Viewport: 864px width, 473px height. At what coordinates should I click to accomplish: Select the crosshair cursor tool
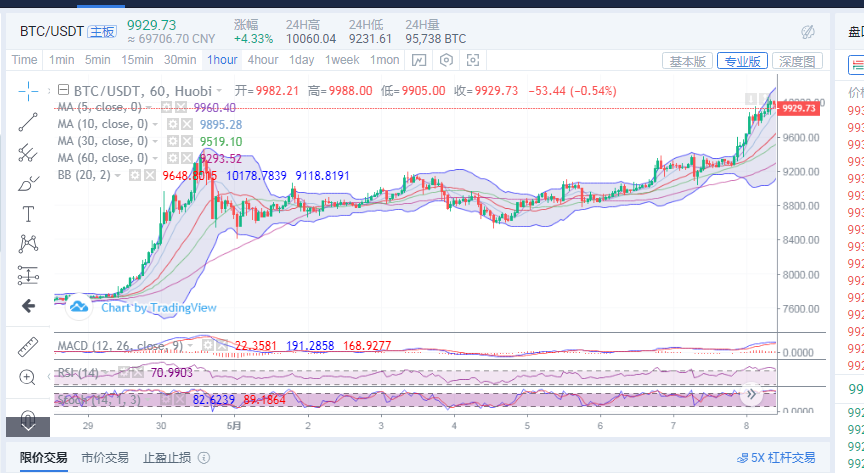click(28, 90)
